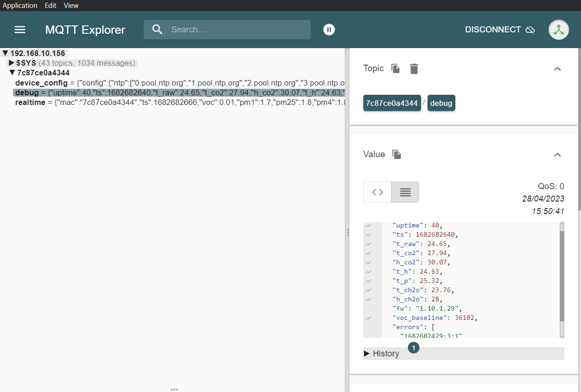Copy the value to clipboard
The image size is (581, 392).
coord(397,154)
